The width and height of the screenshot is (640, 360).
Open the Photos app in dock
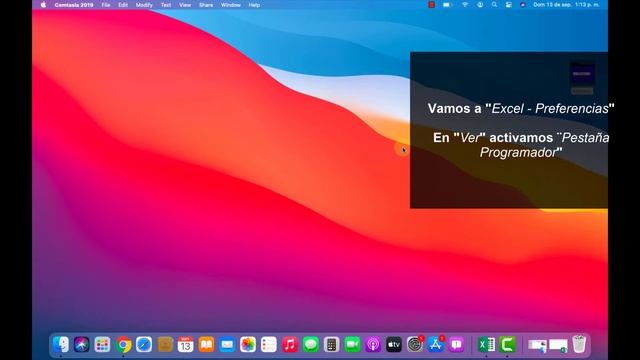[x=248, y=345]
